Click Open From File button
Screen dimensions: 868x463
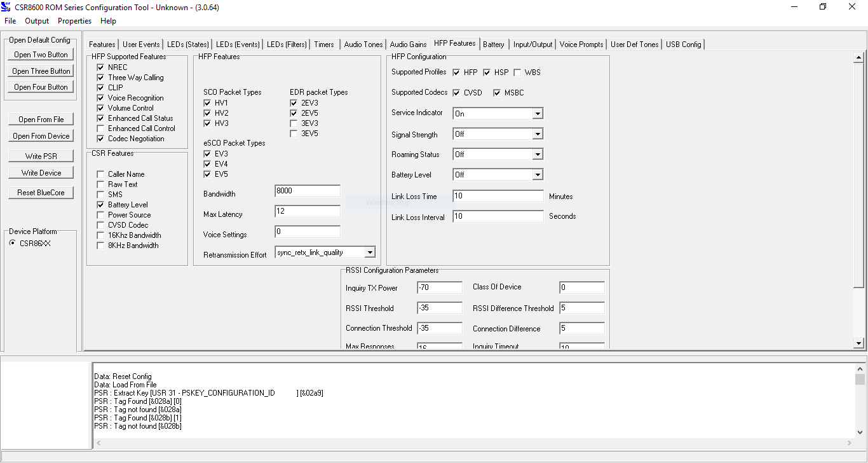tap(41, 120)
